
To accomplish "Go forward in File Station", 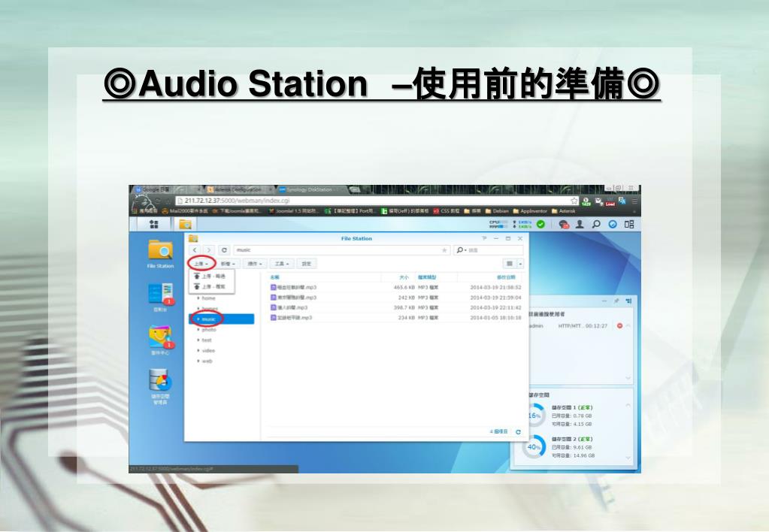I will [x=209, y=250].
